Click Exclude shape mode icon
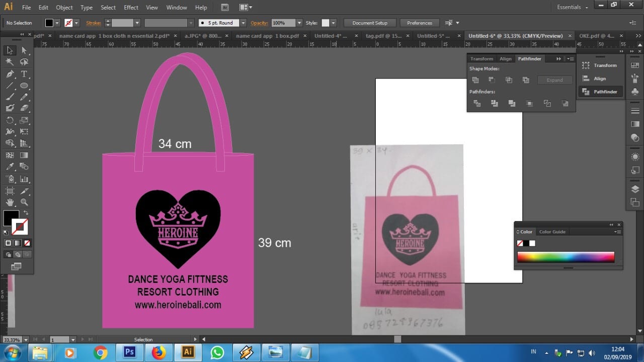This screenshot has height=362, width=644. (526, 80)
